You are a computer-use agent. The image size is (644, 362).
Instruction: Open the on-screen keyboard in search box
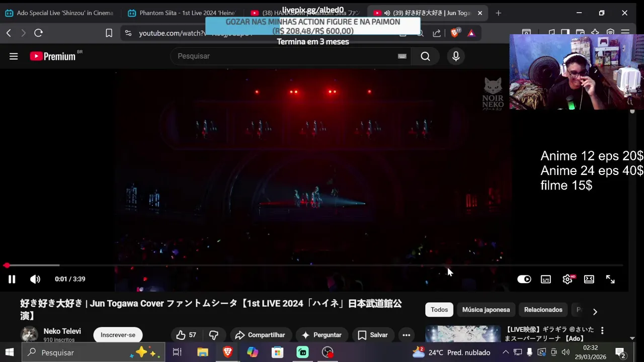[x=402, y=56]
